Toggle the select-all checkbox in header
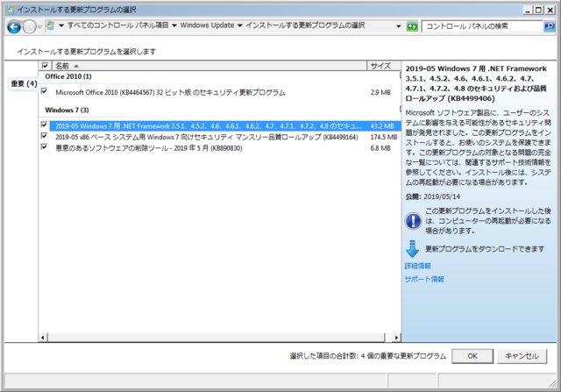 click(45, 66)
